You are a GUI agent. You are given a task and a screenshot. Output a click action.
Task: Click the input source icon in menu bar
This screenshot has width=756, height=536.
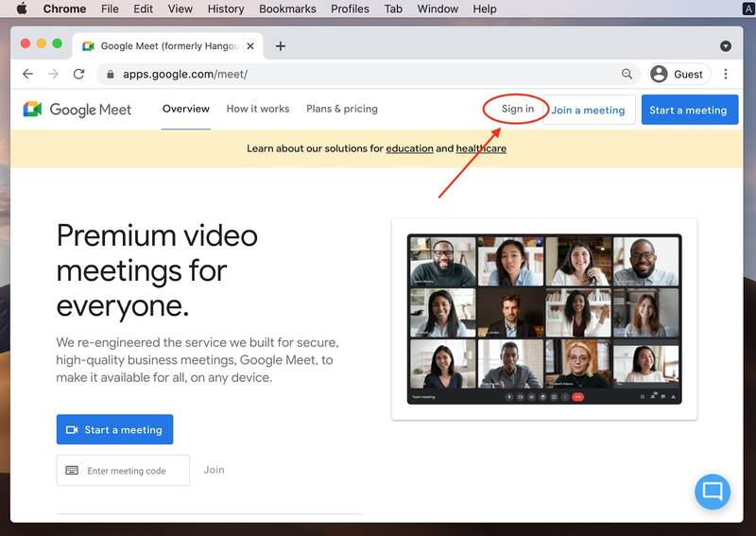(748, 9)
